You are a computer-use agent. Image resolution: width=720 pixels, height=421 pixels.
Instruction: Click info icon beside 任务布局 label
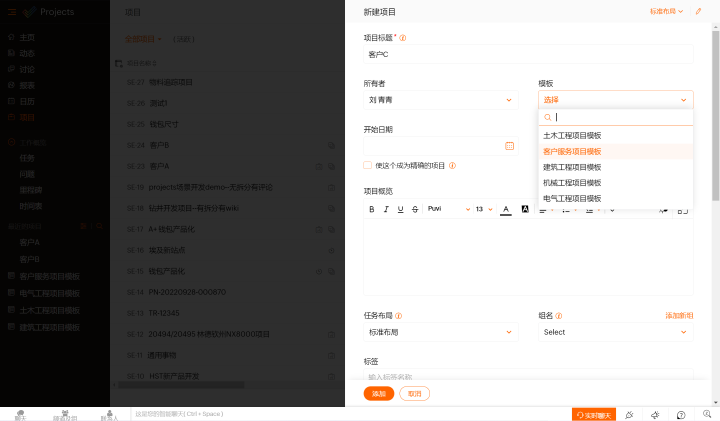tap(399, 316)
